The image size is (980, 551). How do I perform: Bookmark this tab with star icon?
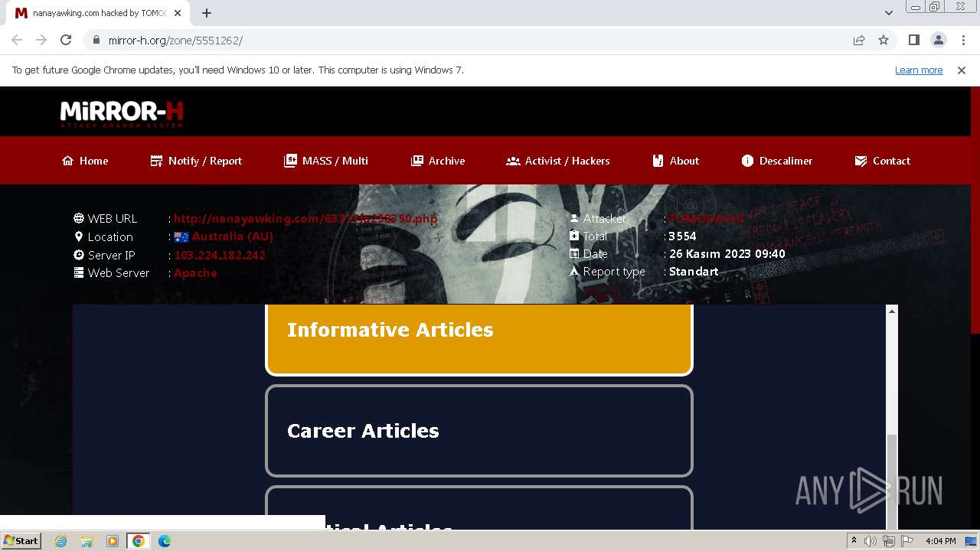884,40
